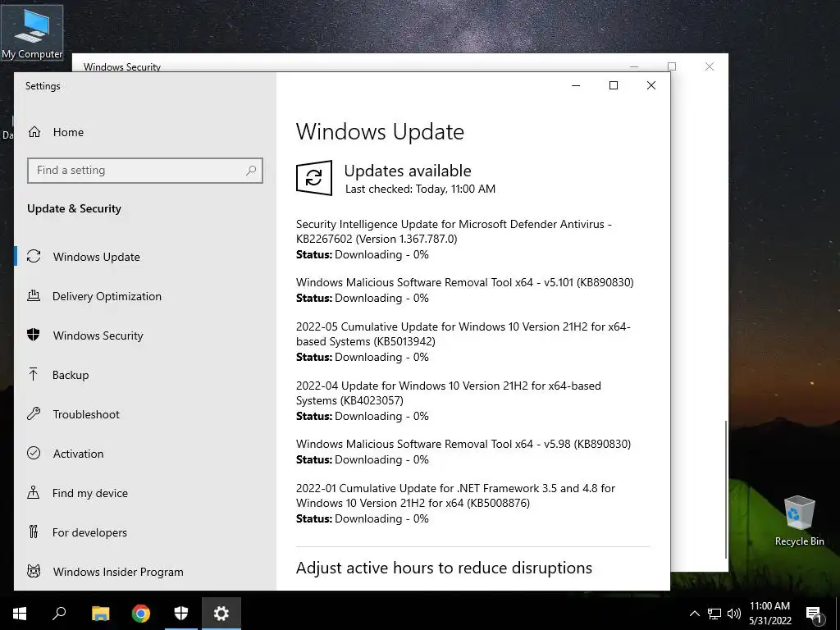The width and height of the screenshot is (840, 630).
Task: Maximize the Settings window
Action: point(614,85)
